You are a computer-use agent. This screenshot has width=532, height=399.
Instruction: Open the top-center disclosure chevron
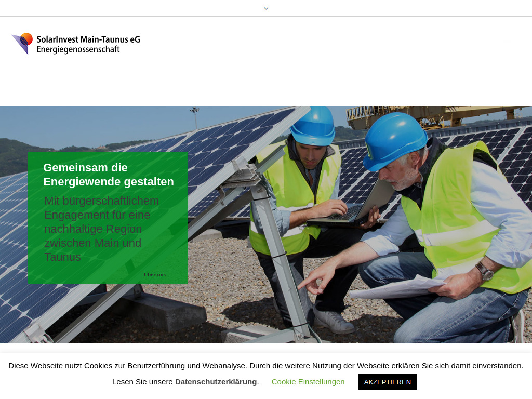[265, 8]
